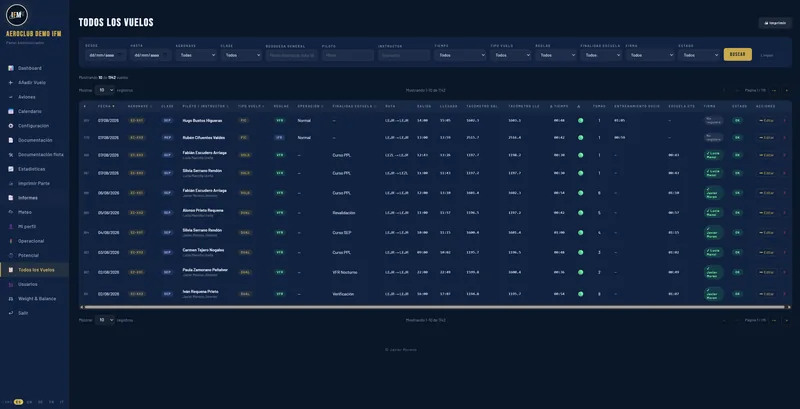Switch language to EN
The image size is (800, 409).
coord(30,402)
